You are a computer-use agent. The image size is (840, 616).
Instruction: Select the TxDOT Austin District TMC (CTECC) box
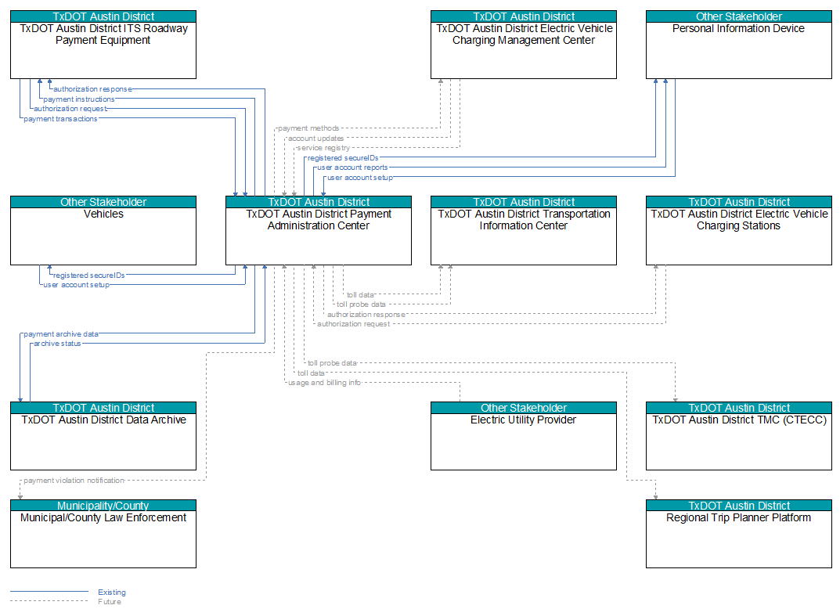click(739, 436)
